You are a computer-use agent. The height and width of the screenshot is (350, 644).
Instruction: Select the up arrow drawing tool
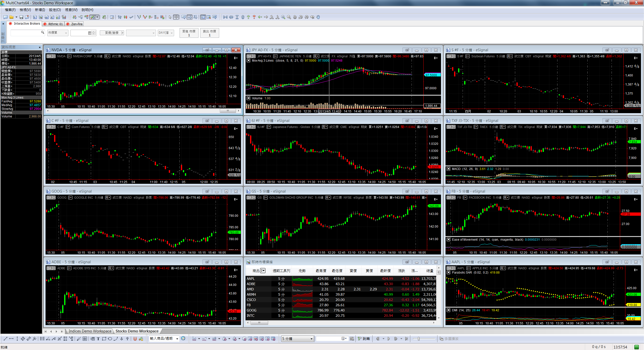[x=127, y=339]
